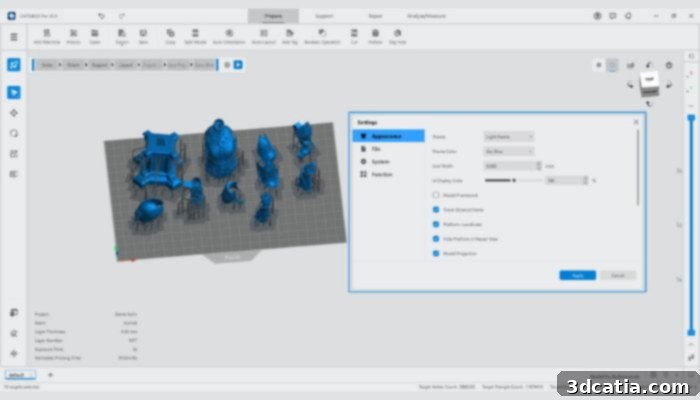
Task: Click the blue play button in workflow bar
Action: coord(238,65)
